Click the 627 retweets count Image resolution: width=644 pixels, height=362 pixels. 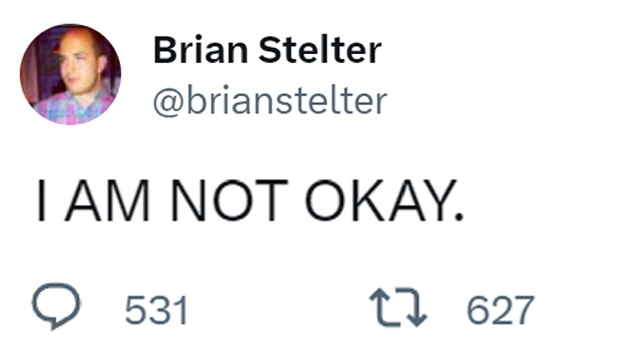click(x=500, y=310)
